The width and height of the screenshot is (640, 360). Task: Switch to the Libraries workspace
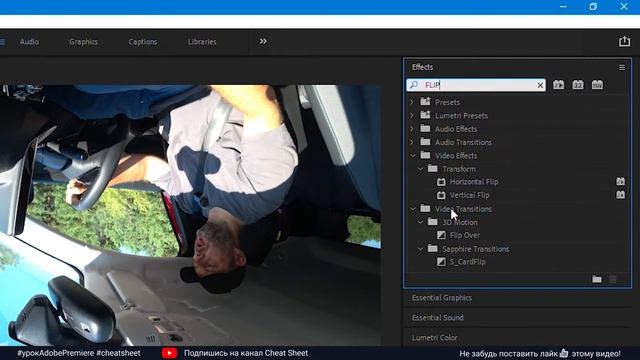click(202, 42)
